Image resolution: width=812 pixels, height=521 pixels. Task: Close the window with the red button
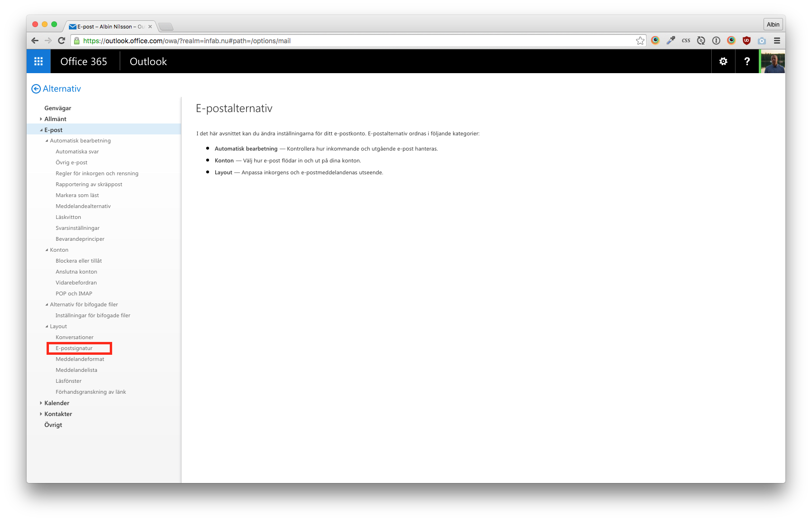[x=35, y=24]
